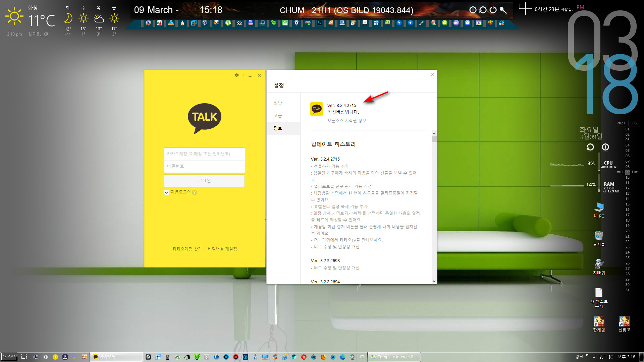Open Firefox from the taskbar
Viewport: 644px width, 362px height.
coord(323,357)
